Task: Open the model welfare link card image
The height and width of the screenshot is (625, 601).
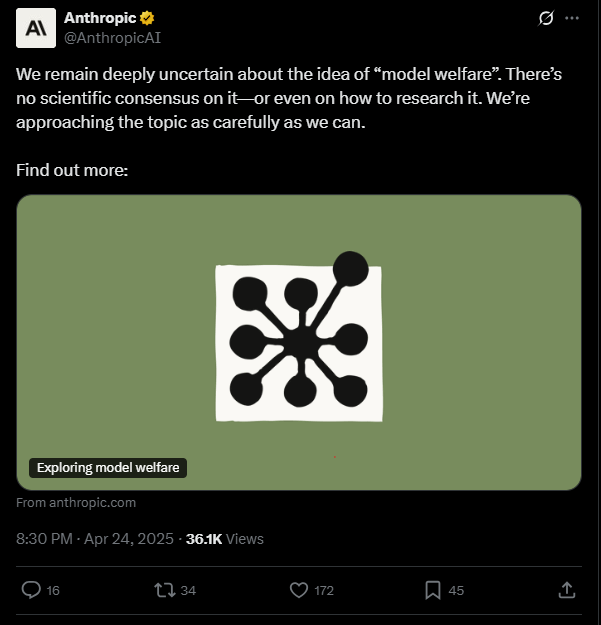Action: point(299,340)
